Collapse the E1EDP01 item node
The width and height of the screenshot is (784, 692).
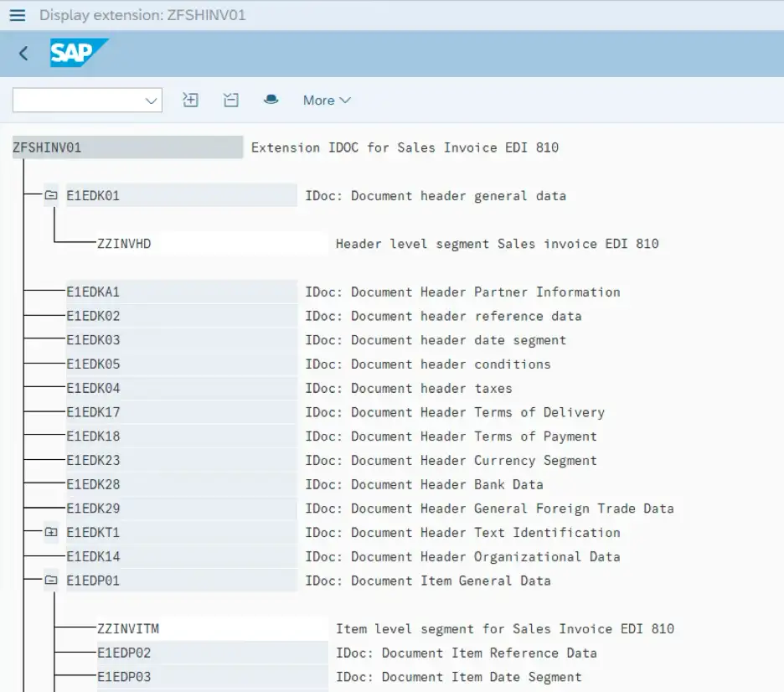click(x=51, y=581)
